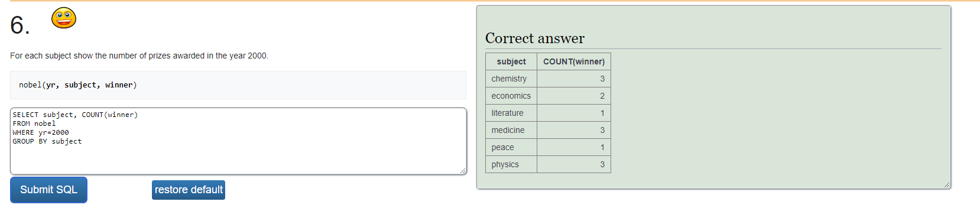Click the question number 6 heading
This screenshot has width=980, height=221.
coord(20,25)
